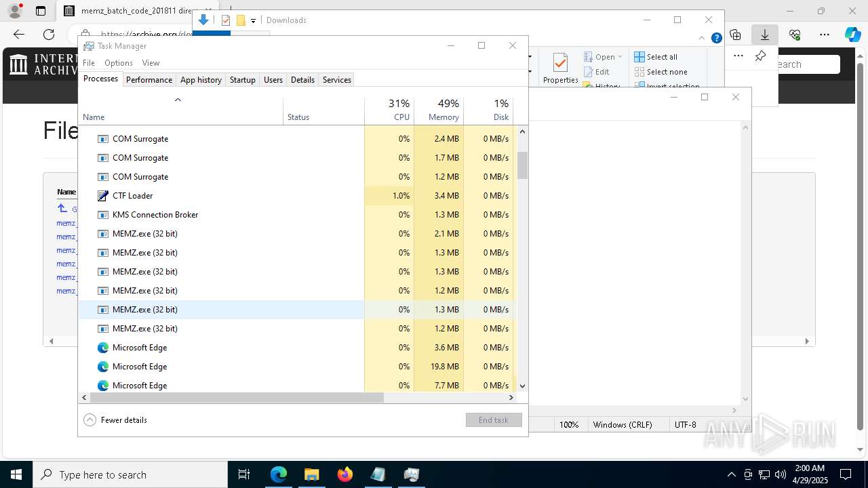The width and height of the screenshot is (868, 488).
Task: Click the Notepad zoom level 100%
Action: [x=569, y=425]
